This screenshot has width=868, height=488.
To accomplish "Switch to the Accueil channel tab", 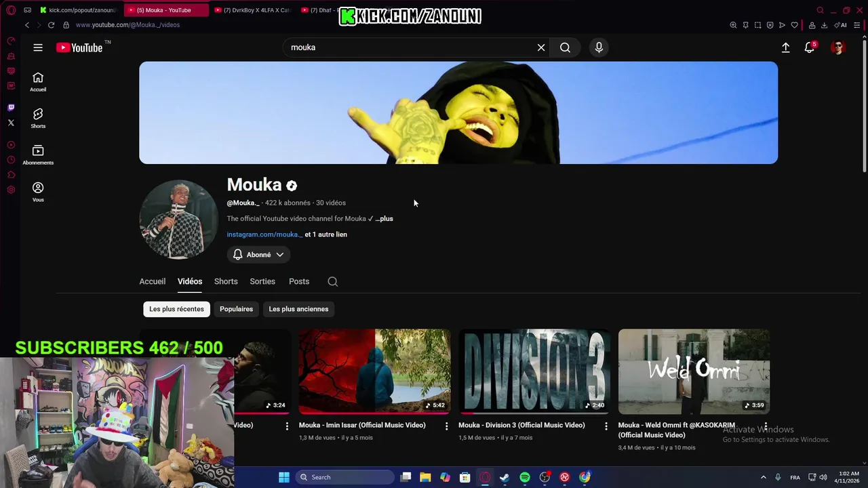I will point(152,281).
